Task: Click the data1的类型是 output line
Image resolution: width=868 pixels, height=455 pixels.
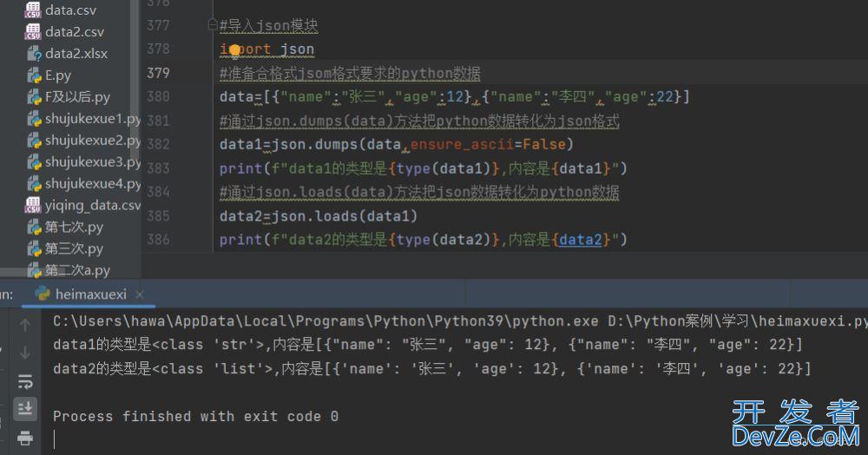Action: [x=427, y=345]
